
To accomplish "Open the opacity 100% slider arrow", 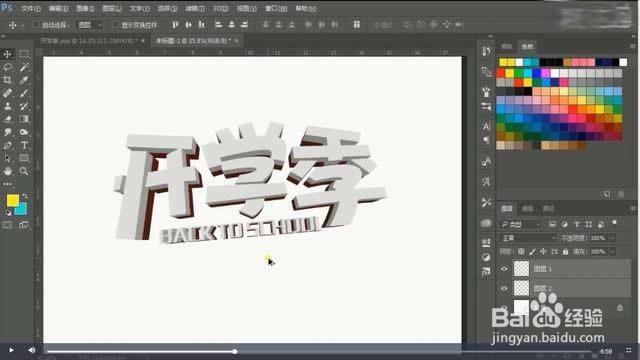I will (612, 238).
